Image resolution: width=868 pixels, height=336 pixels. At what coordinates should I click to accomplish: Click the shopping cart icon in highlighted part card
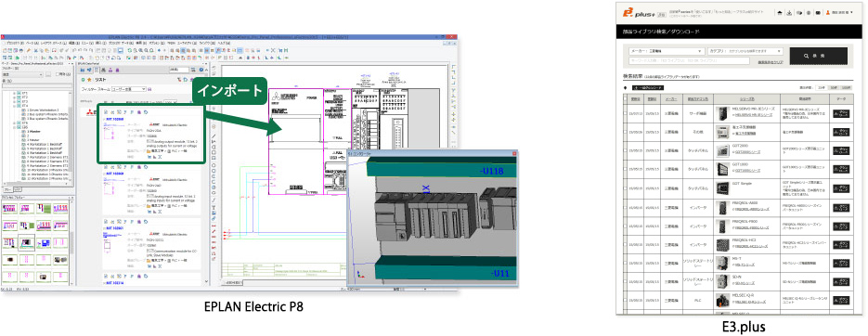point(149,157)
